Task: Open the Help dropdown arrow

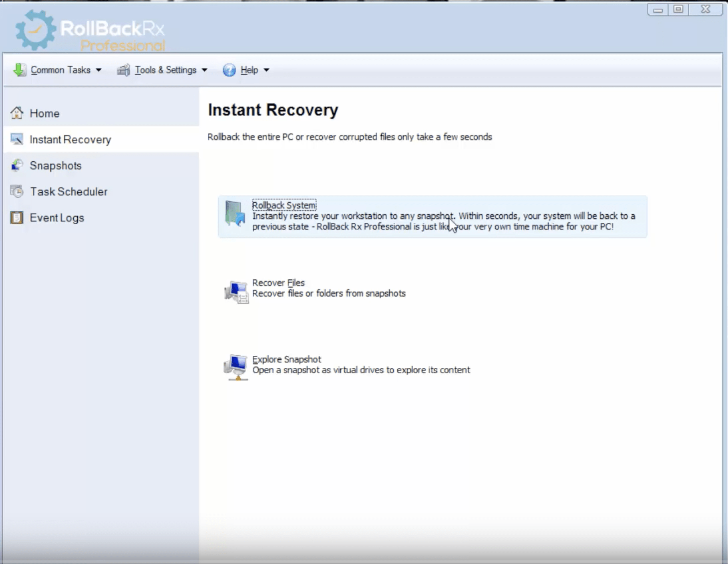Action: click(x=266, y=70)
